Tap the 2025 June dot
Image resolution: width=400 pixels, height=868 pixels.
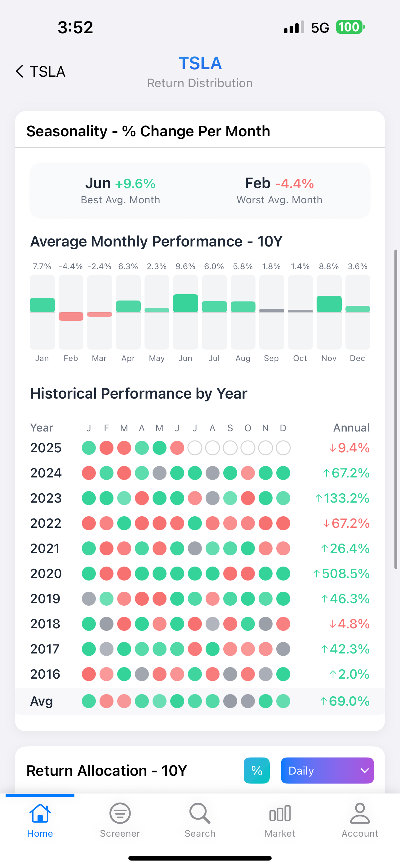pyautogui.click(x=177, y=448)
